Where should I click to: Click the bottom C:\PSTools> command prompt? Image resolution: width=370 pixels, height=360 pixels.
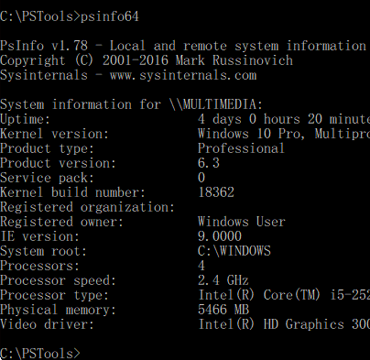pos(40,354)
